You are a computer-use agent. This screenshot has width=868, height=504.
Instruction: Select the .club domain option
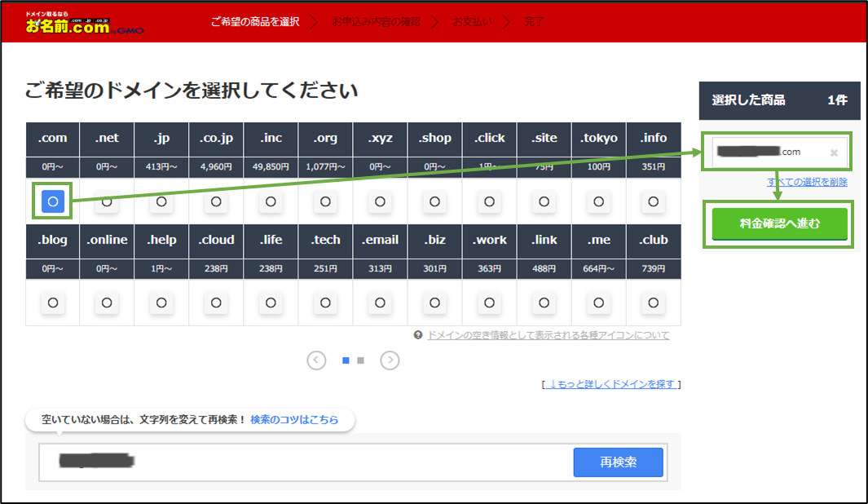coord(653,303)
